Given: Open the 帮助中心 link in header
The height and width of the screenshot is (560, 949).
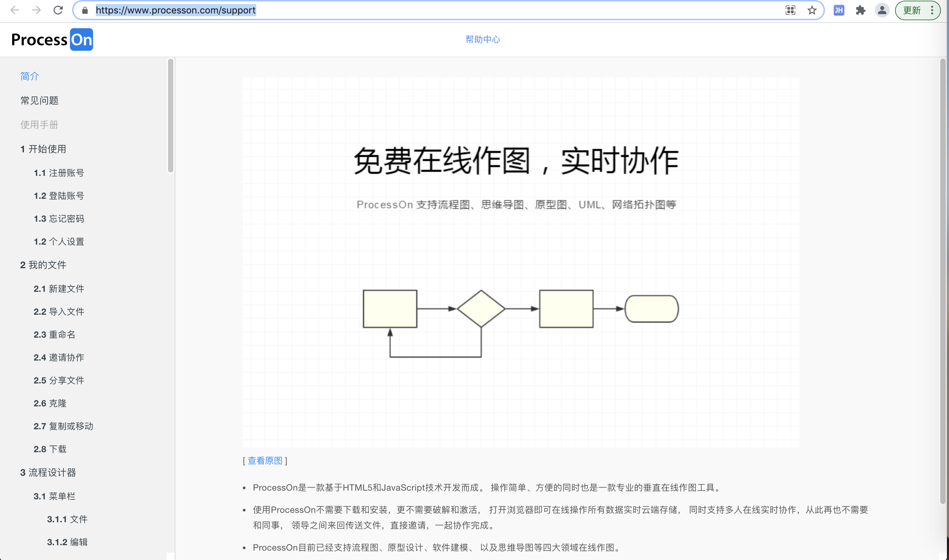Looking at the screenshot, I should pyautogui.click(x=483, y=39).
